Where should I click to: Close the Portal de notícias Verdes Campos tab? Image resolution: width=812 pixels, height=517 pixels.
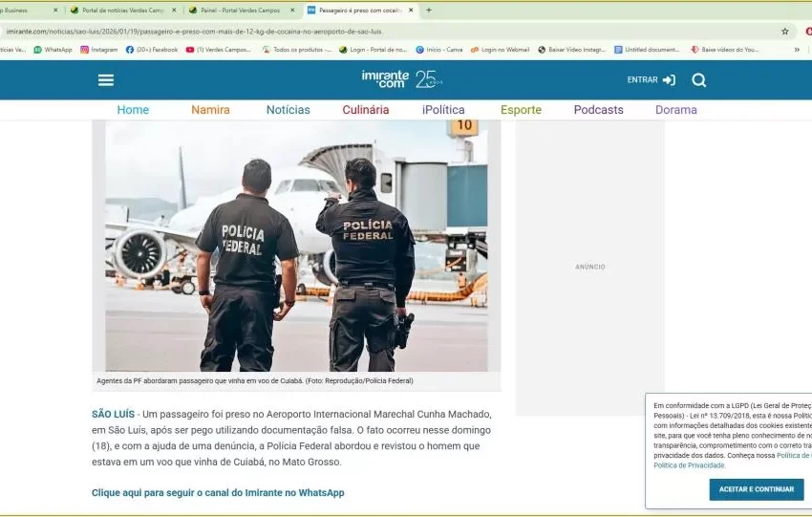174,10
